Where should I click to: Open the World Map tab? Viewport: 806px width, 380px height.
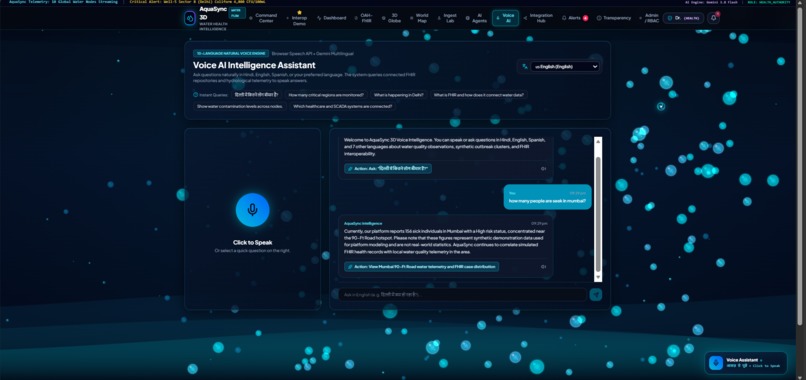tap(419, 18)
